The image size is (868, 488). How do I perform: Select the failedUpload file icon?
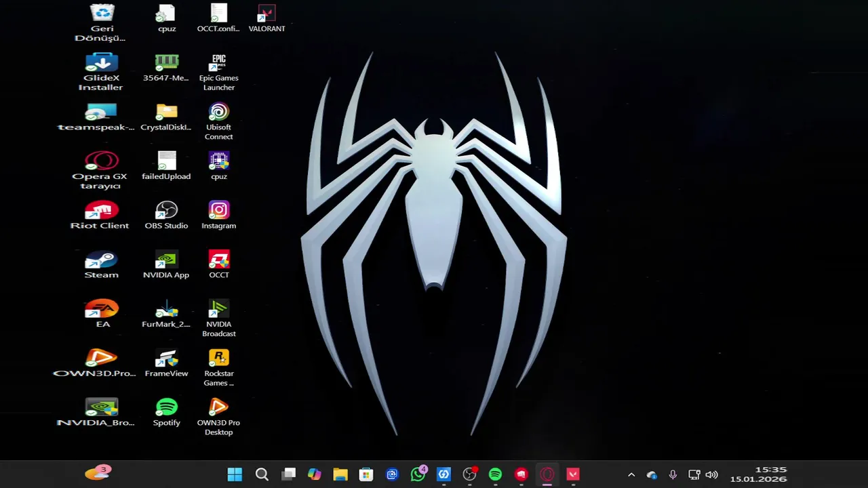point(166,167)
